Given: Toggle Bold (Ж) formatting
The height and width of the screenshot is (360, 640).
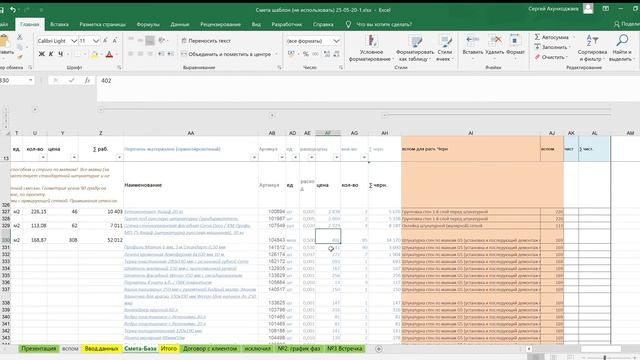Looking at the screenshot, I should [41, 54].
